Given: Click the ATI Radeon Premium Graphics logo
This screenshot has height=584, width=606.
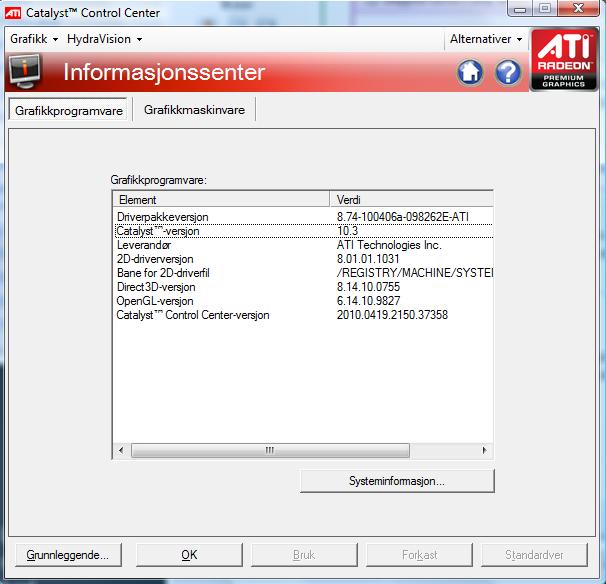Looking at the screenshot, I should pos(563,60).
